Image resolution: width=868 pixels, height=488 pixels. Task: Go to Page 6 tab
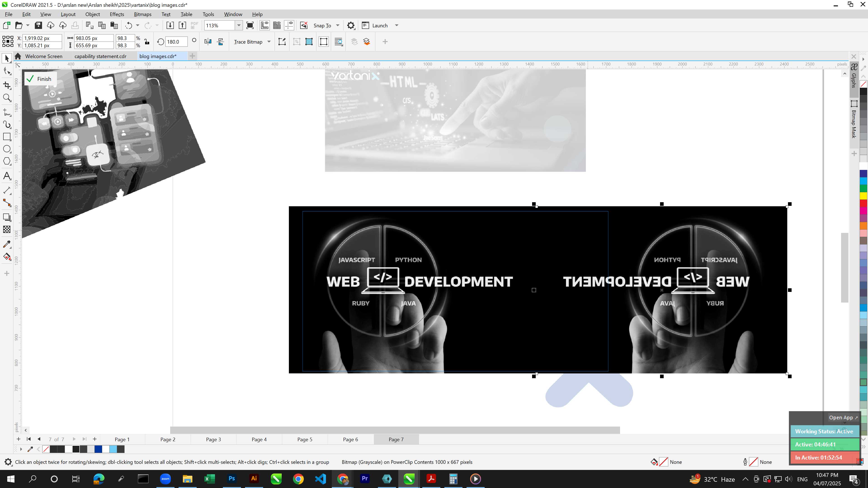click(x=350, y=439)
